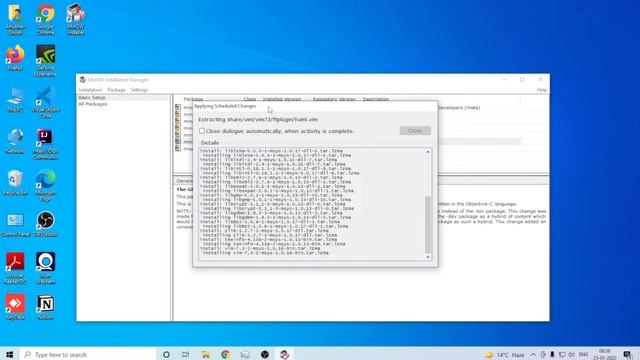Open the Package menu
Viewport: 640px width, 360px height.
[116, 90]
